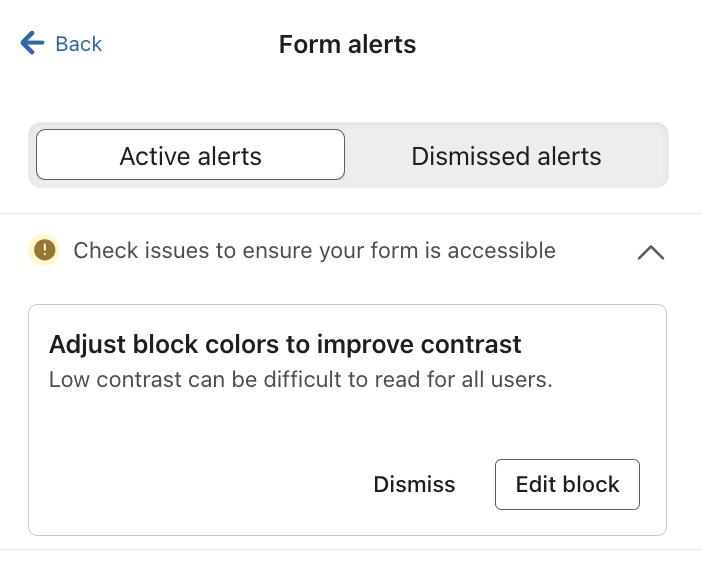
Task: Click the "Low contrast can be difficult" description
Action: tap(300, 380)
